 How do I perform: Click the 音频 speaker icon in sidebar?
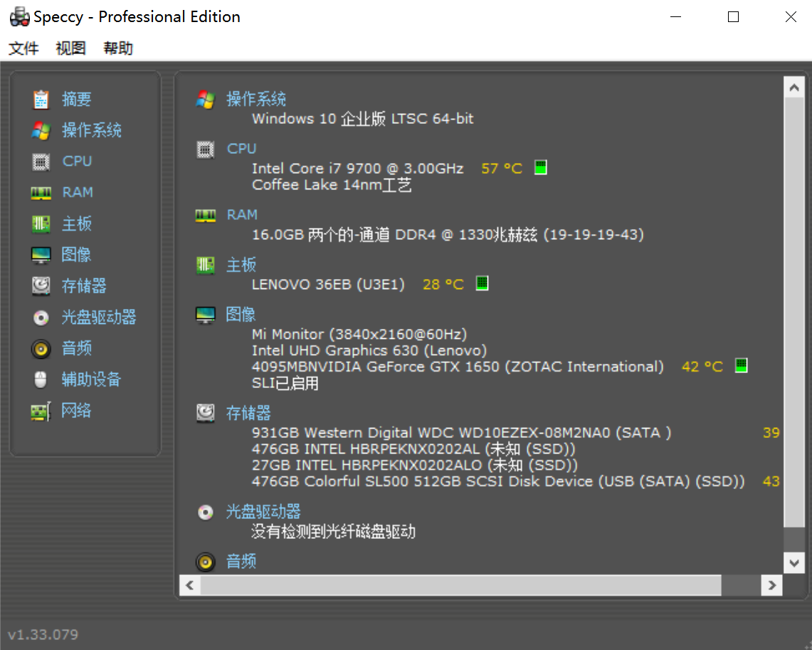[41, 349]
